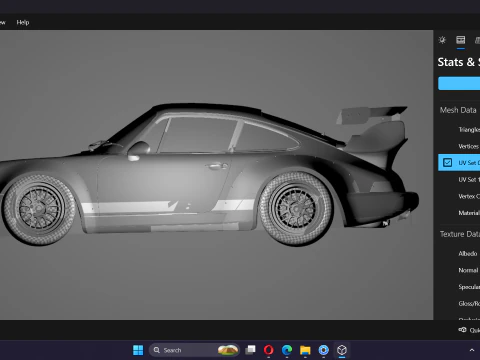Viewport: 480px width, 360px height.
Task: Show the Normal texture view
Action: (x=459, y=270)
